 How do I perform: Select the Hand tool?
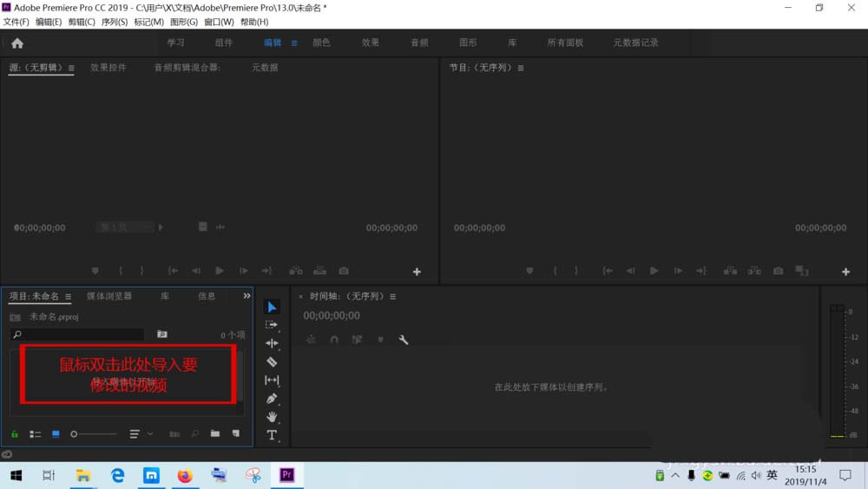[272, 417]
